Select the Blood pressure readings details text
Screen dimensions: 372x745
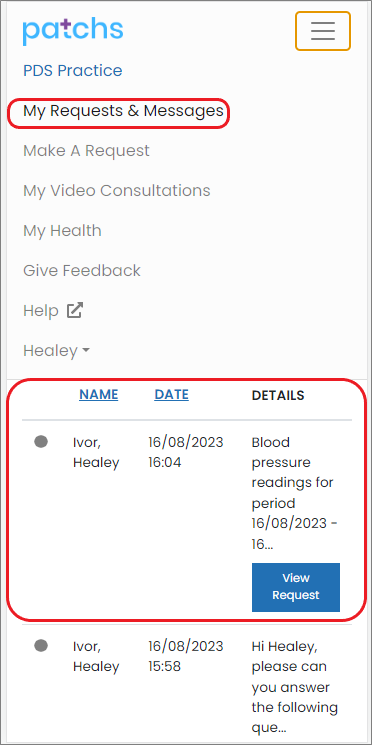tap(294, 493)
